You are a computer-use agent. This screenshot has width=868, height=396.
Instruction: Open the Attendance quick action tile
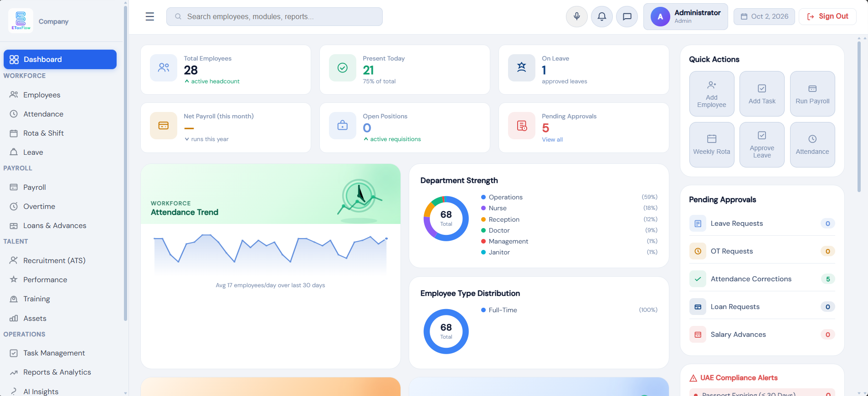(x=812, y=145)
